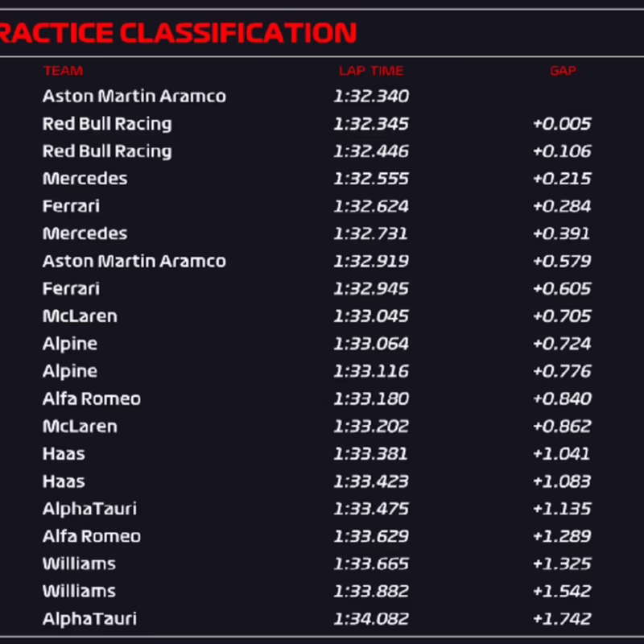The height and width of the screenshot is (644, 644).
Task: Select the 1:33.064 lap time
Action: 371,344
